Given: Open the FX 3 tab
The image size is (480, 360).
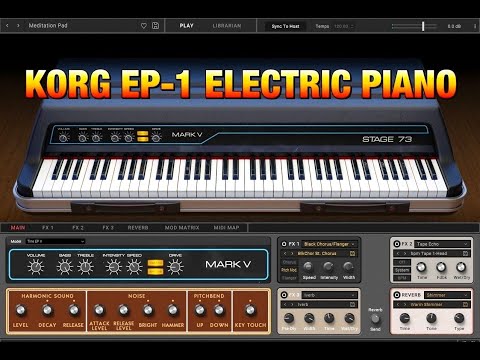Looking at the screenshot, I should pos(108,228).
